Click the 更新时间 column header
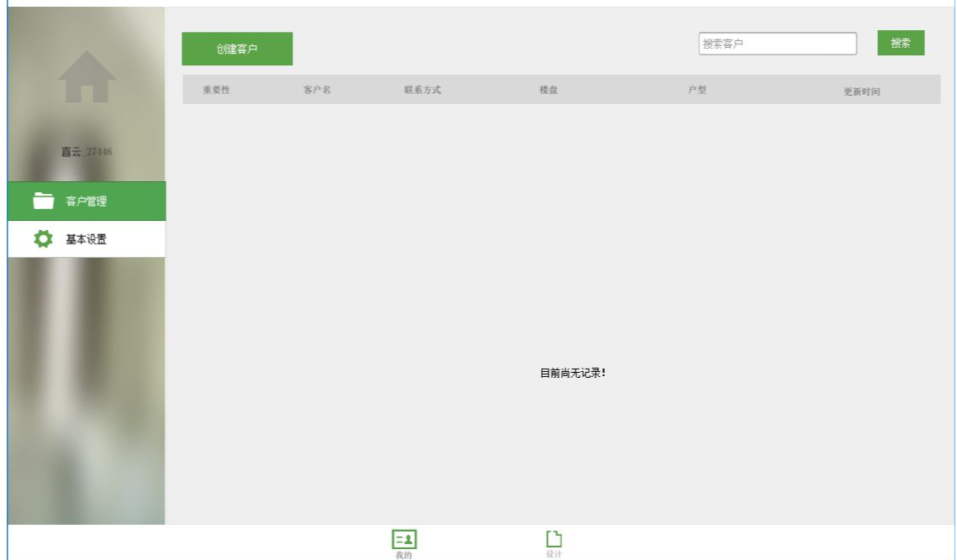This screenshot has height=560, width=957. (862, 92)
